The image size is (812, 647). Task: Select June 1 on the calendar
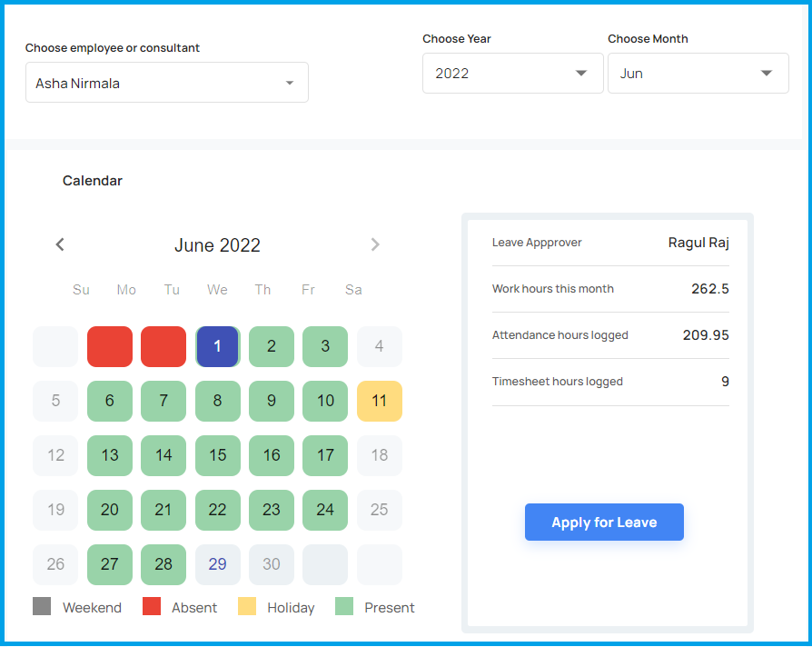pos(217,346)
